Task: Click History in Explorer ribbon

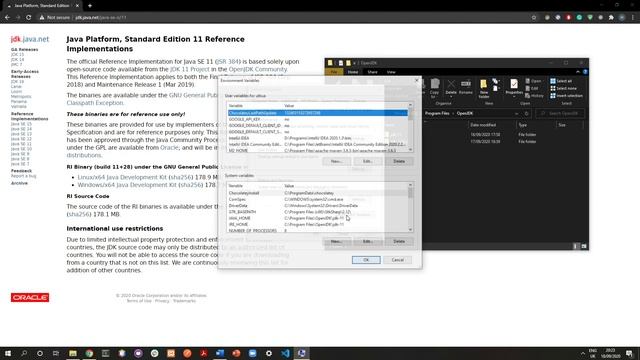Action: click(535, 96)
